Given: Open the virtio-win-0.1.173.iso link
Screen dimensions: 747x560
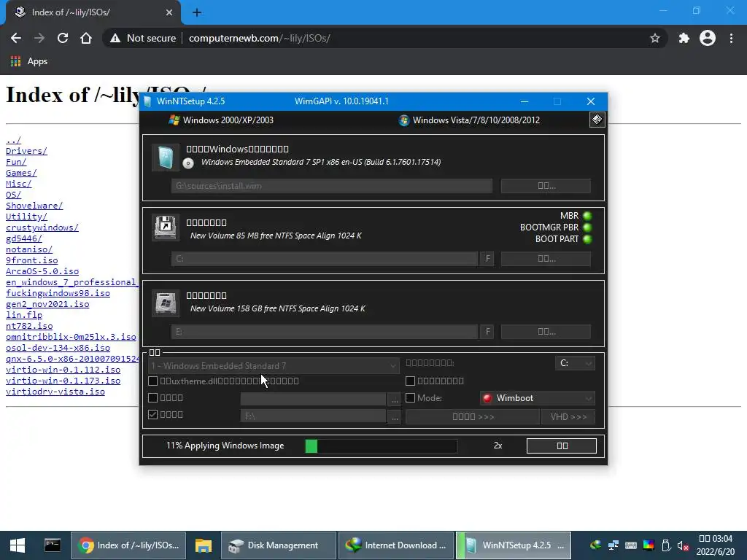Looking at the screenshot, I should click(x=63, y=381).
